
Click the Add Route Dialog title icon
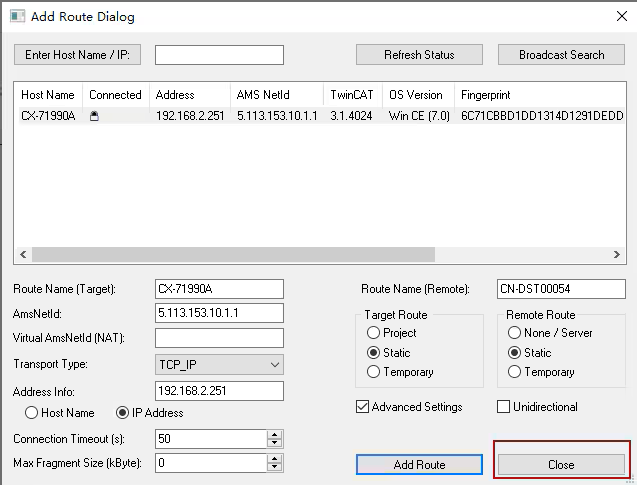(17, 17)
